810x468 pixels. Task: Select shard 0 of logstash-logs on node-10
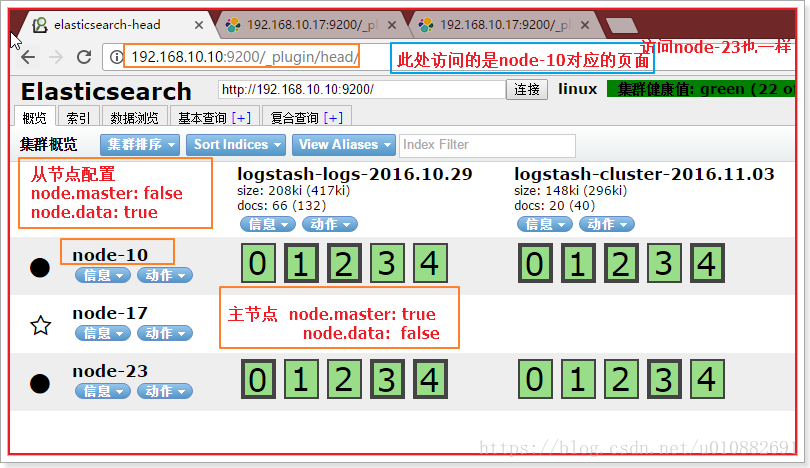pos(258,263)
